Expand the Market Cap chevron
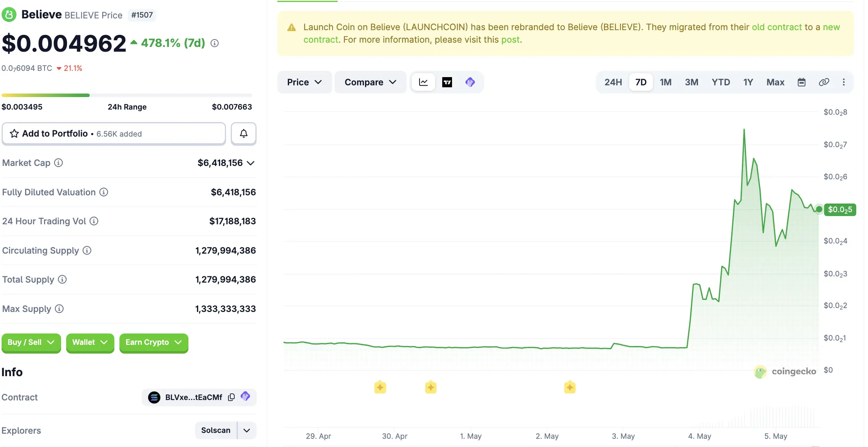 (x=251, y=163)
